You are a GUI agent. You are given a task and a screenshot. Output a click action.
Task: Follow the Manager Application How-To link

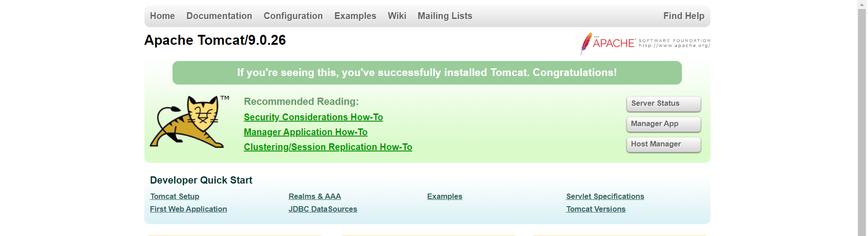click(x=306, y=132)
